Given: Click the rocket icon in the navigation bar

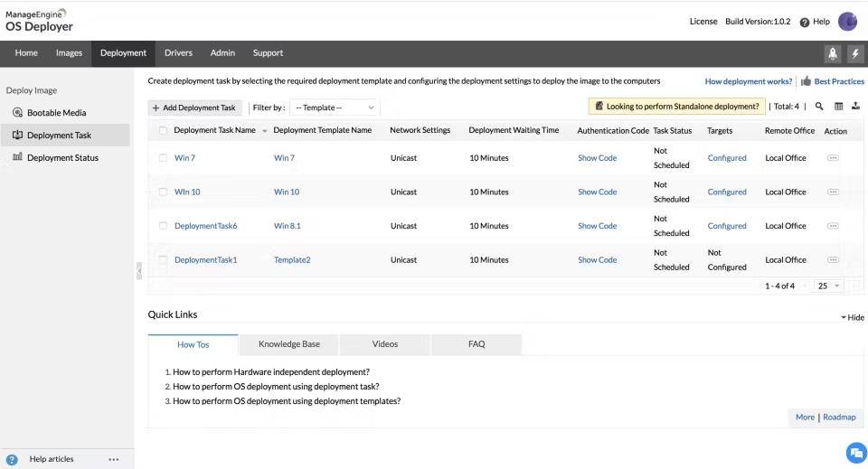Looking at the screenshot, I should point(833,53).
